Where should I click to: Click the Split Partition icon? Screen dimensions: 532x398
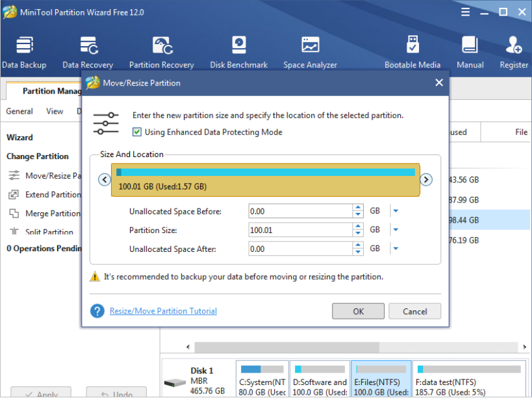[x=14, y=231]
